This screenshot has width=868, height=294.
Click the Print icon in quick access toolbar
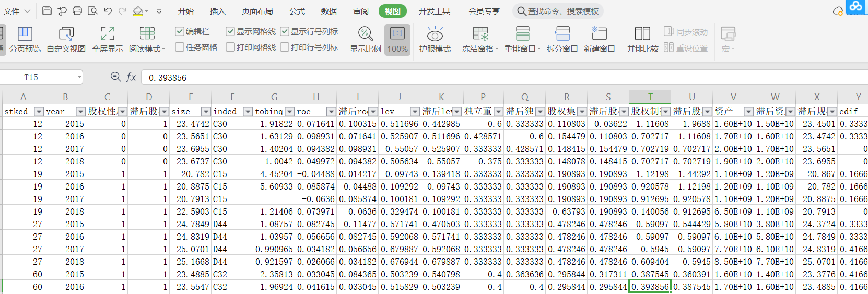click(77, 11)
